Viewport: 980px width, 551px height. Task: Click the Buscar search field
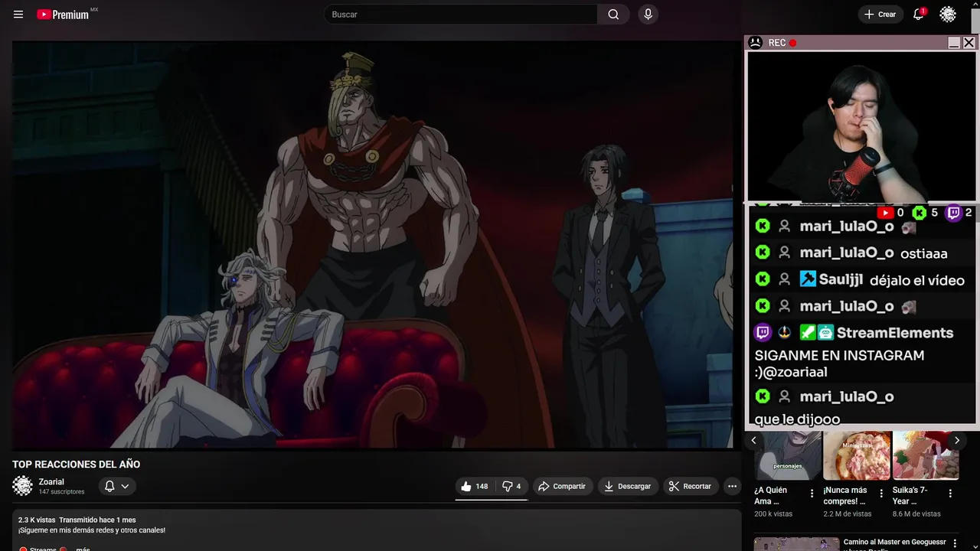coord(462,15)
